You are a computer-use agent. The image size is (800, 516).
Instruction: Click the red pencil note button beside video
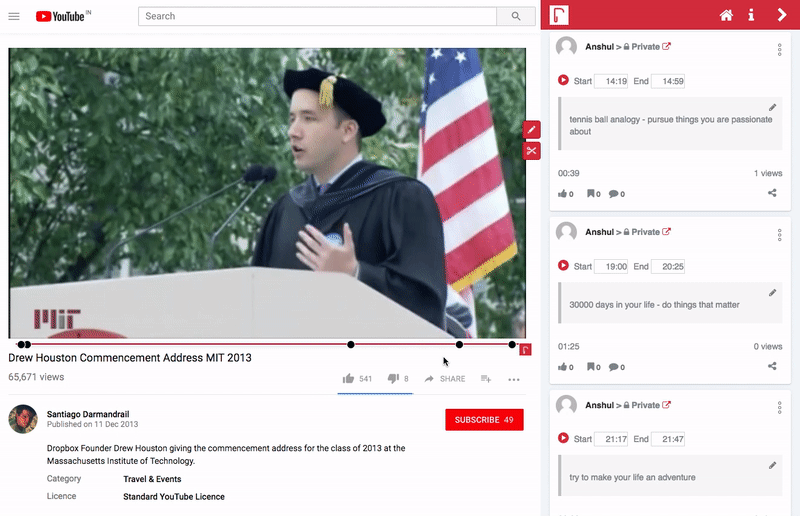(531, 130)
